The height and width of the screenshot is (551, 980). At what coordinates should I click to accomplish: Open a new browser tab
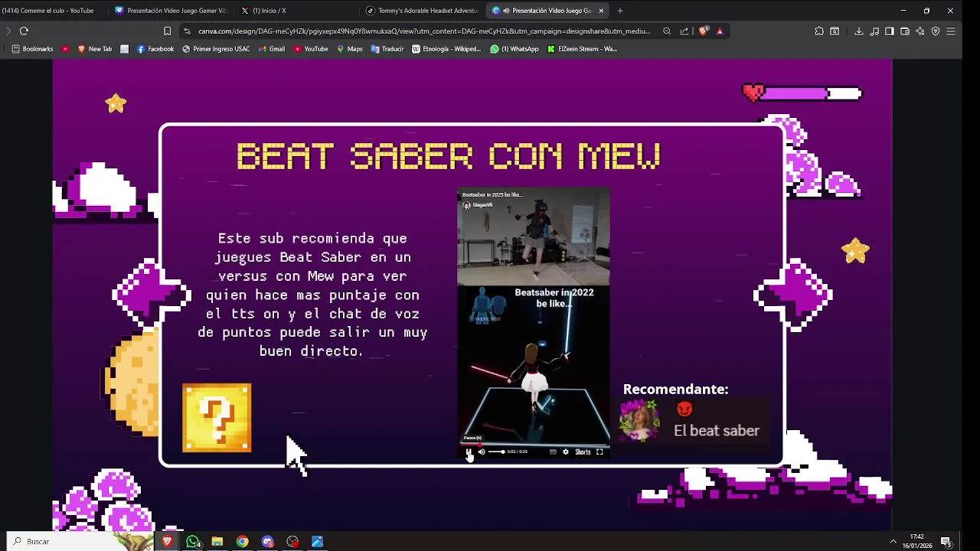(620, 11)
